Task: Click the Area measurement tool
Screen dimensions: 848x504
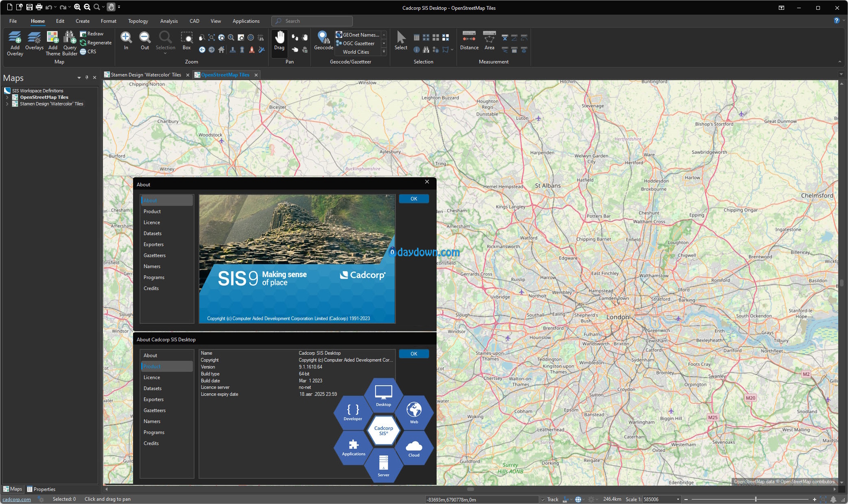Action: click(x=489, y=41)
